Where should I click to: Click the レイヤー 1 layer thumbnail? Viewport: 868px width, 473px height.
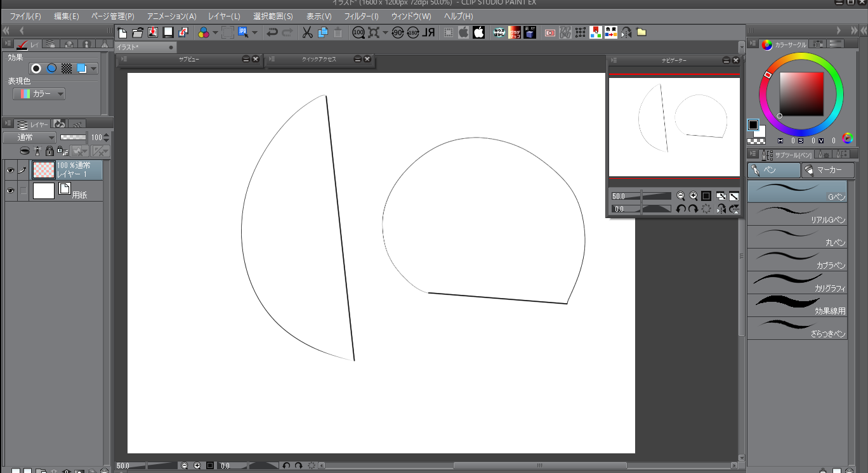point(44,170)
